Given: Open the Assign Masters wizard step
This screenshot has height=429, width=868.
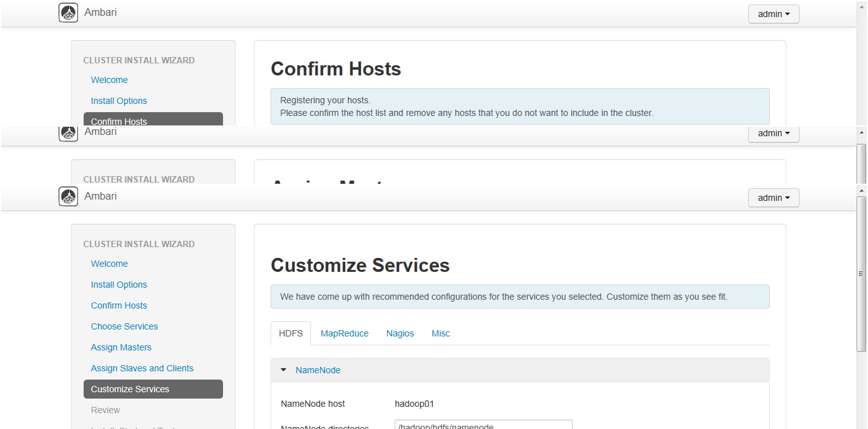Looking at the screenshot, I should 121,347.
